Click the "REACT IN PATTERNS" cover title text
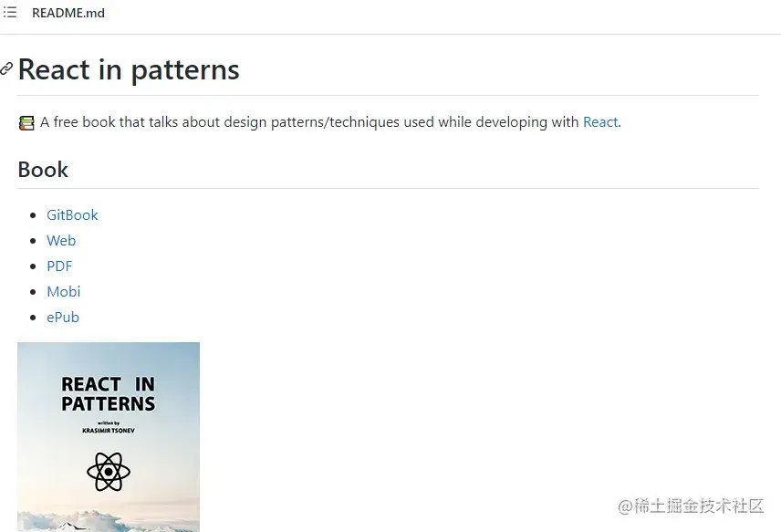The width and height of the screenshot is (781, 532). [x=109, y=394]
